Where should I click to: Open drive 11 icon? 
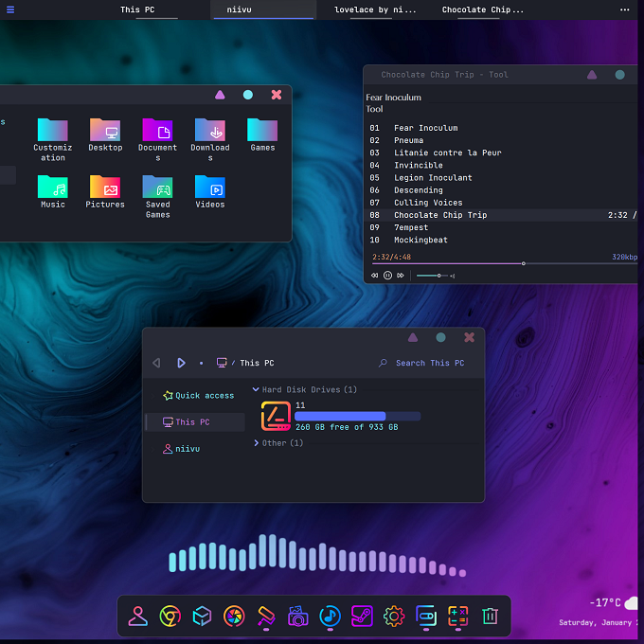pos(276,416)
